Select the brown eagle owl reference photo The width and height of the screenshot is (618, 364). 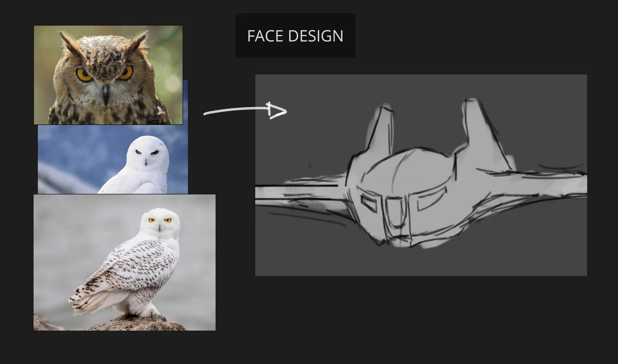coord(108,75)
